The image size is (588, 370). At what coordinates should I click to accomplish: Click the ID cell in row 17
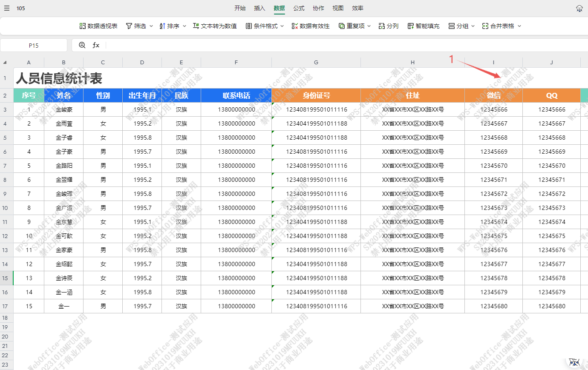(316, 306)
